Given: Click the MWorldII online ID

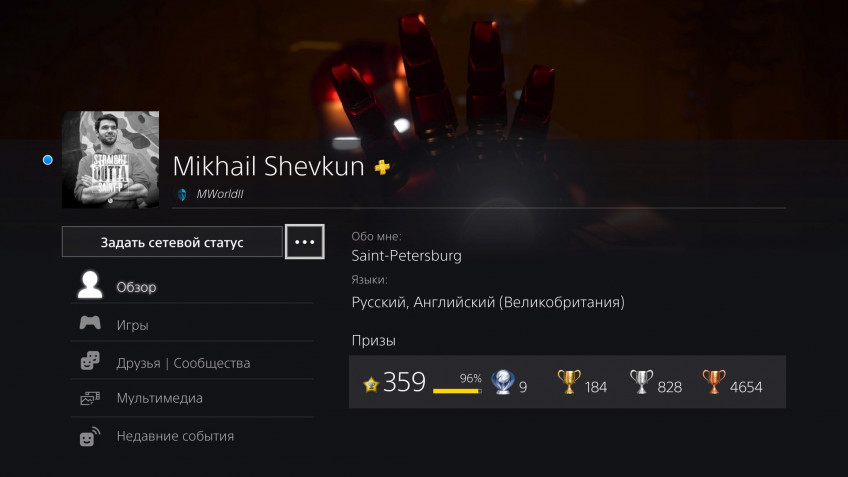Looking at the screenshot, I should 220,194.
